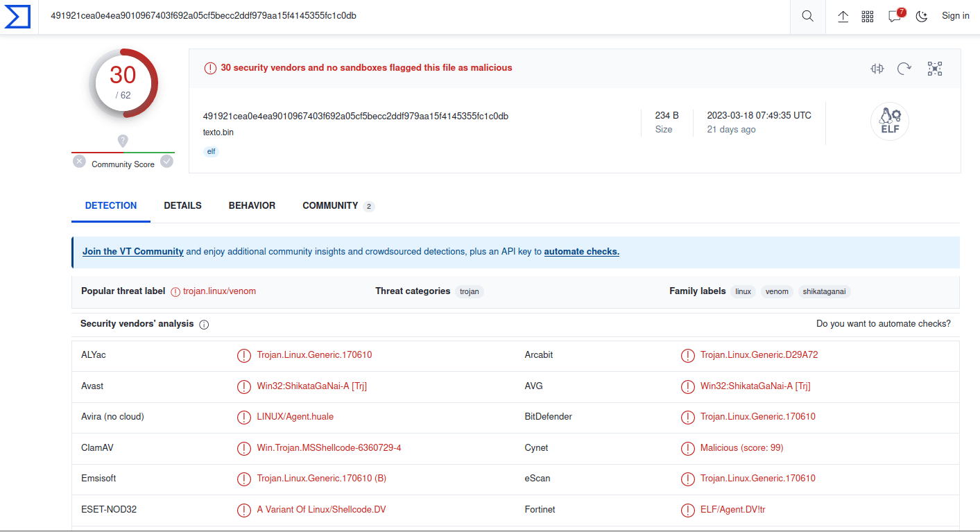Click the Join the VT Community link
Image resolution: width=980 pixels, height=532 pixels.
pos(133,252)
